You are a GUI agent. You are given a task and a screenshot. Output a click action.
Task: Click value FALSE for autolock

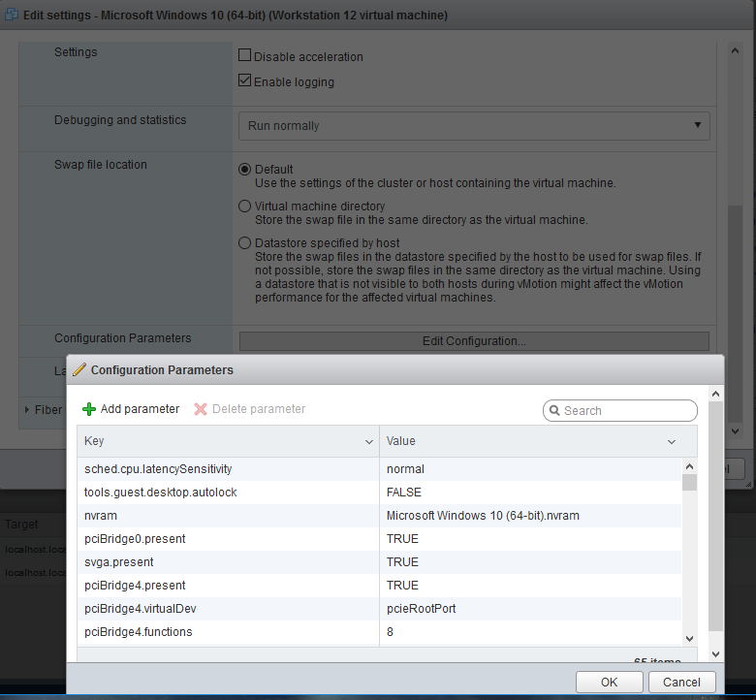[404, 493]
